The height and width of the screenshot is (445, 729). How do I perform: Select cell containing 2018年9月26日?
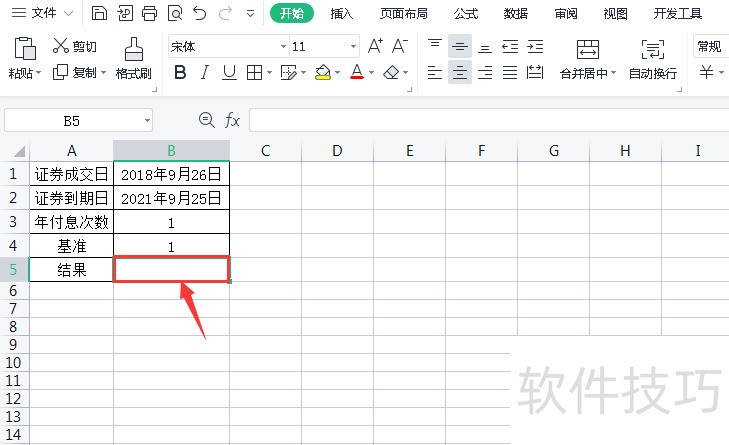click(172, 174)
